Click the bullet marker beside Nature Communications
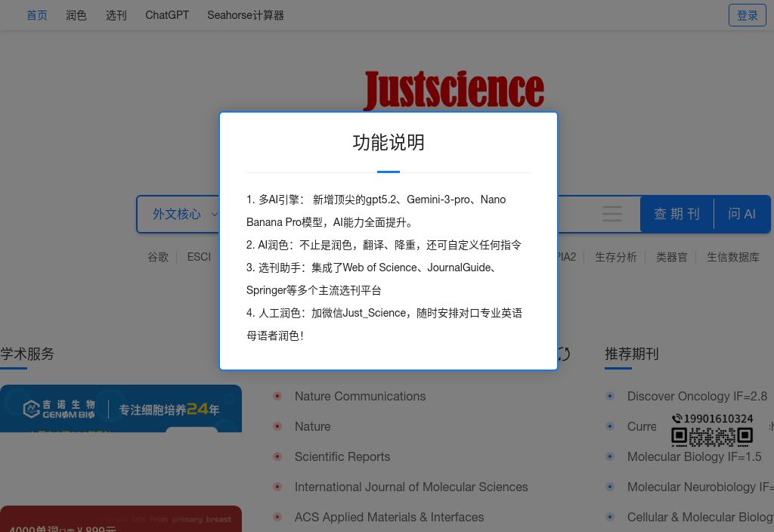The width and height of the screenshot is (774, 532). 277,396
